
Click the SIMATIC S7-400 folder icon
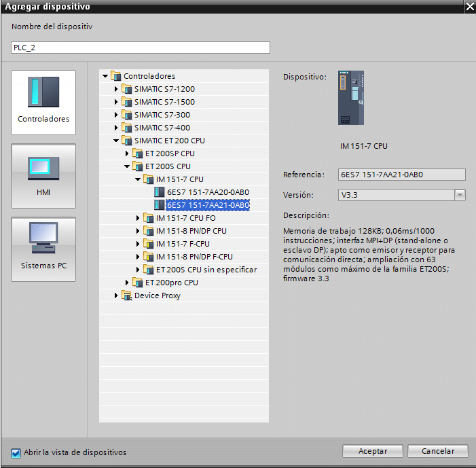[x=126, y=128]
